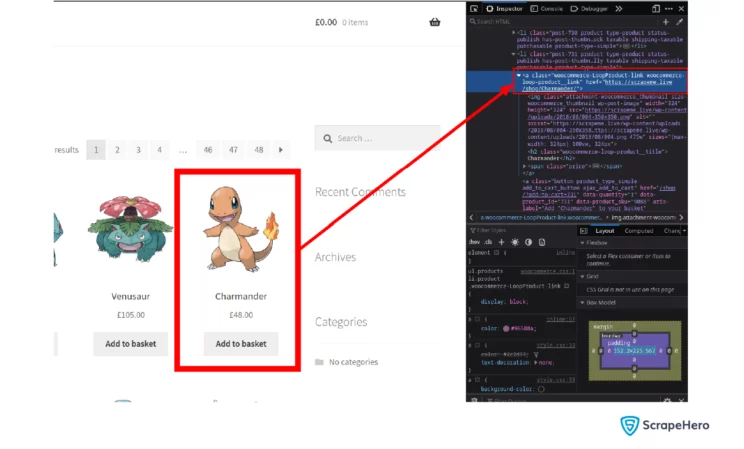
Task: Toggle responsive design mode icon
Action: pos(656,9)
